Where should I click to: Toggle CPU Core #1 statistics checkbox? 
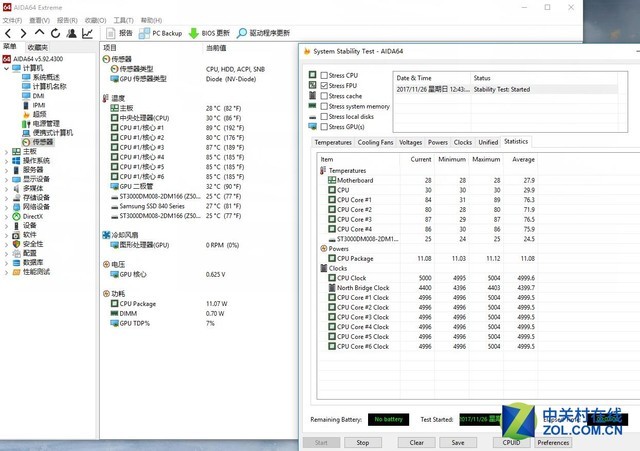click(332, 200)
